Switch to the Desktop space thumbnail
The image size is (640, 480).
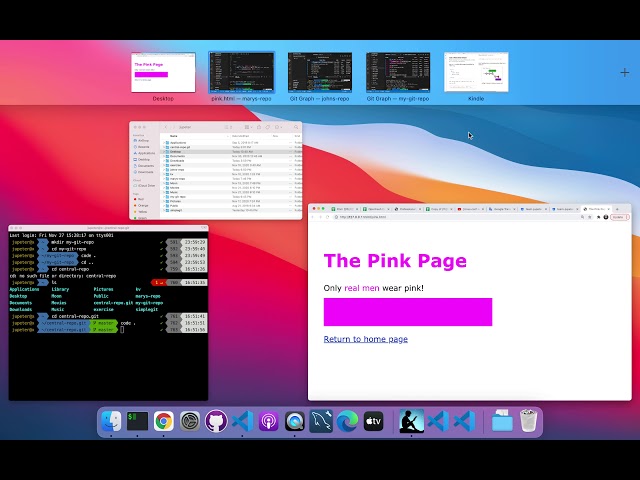tap(163, 72)
